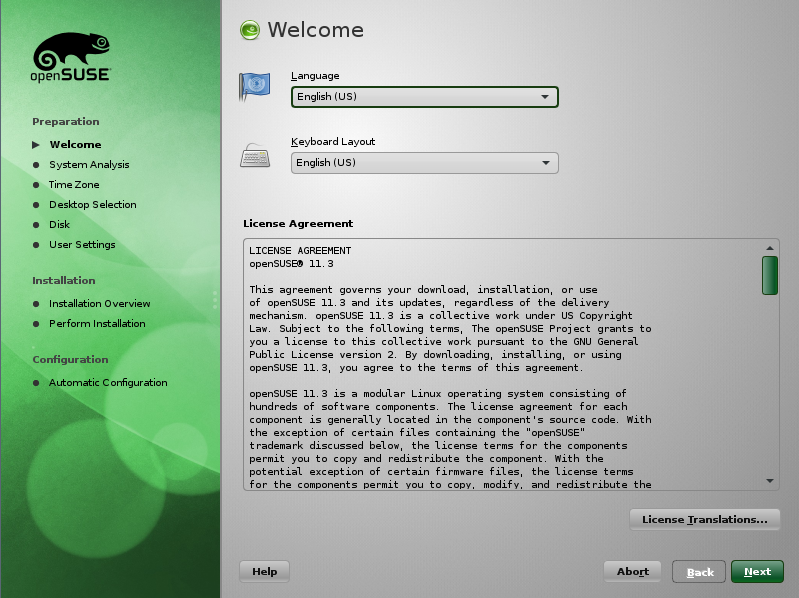Select Welcome step in sidebar
Image resolution: width=799 pixels, height=598 pixels.
click(75, 145)
